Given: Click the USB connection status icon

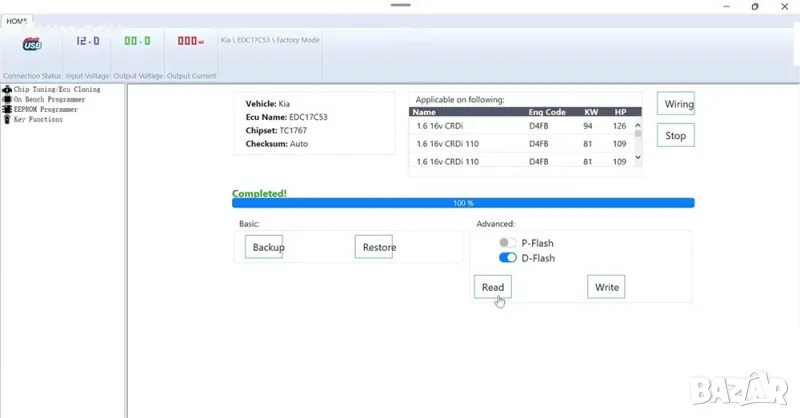Looking at the screenshot, I should click(x=32, y=43).
